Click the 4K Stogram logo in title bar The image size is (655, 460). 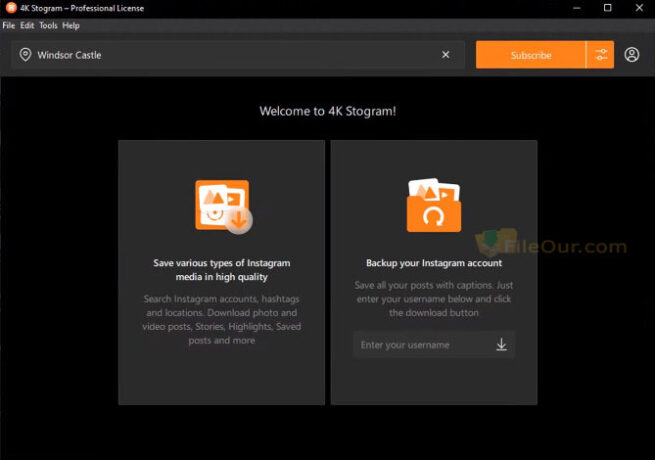[10, 8]
